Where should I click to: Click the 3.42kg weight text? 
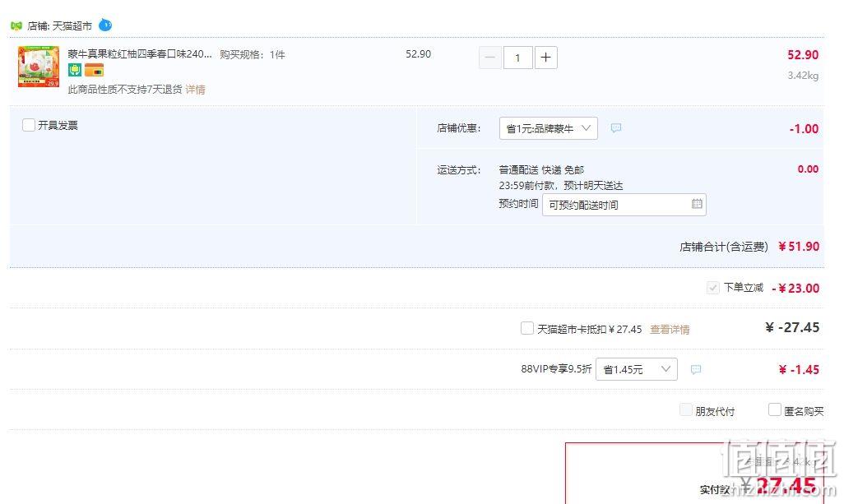click(x=803, y=76)
